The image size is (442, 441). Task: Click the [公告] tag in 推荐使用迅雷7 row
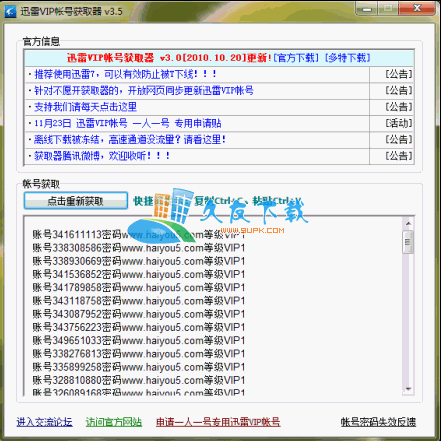coord(399,74)
